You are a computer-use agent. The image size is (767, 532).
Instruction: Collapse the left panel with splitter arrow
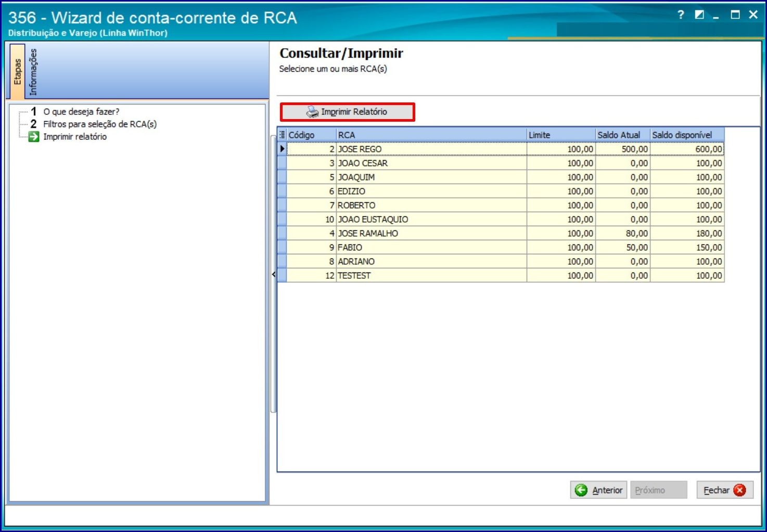point(273,274)
